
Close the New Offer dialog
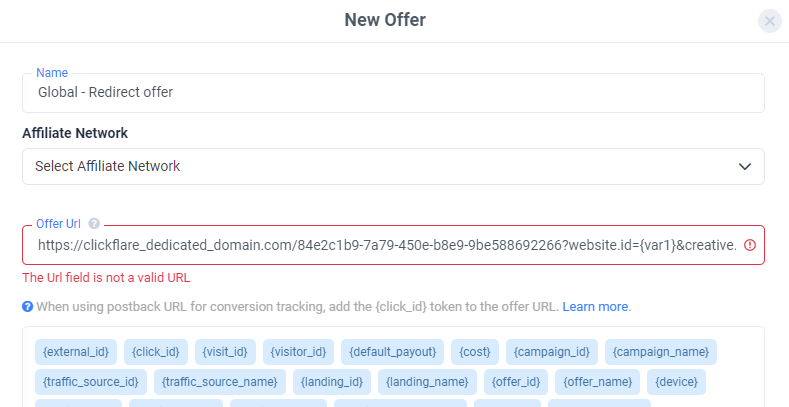[x=769, y=20]
